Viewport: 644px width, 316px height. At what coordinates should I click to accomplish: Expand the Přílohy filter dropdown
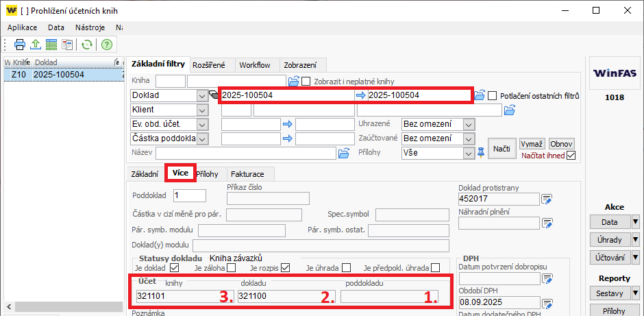point(469,153)
